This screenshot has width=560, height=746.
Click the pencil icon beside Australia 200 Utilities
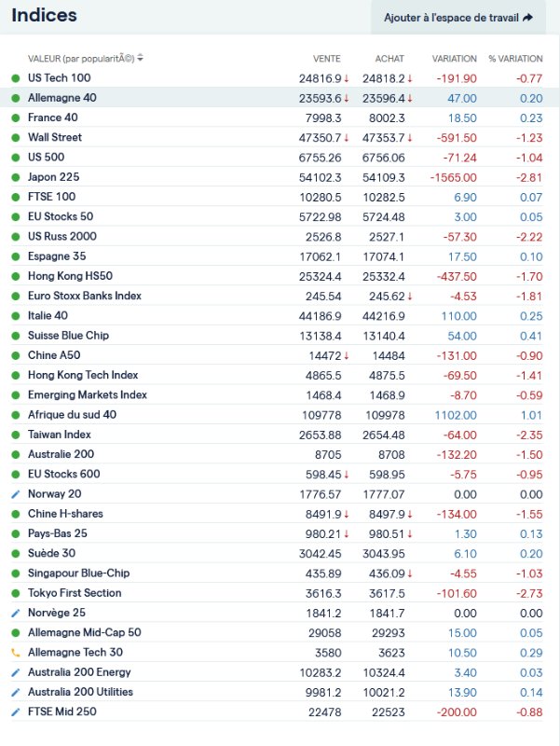(x=15, y=692)
